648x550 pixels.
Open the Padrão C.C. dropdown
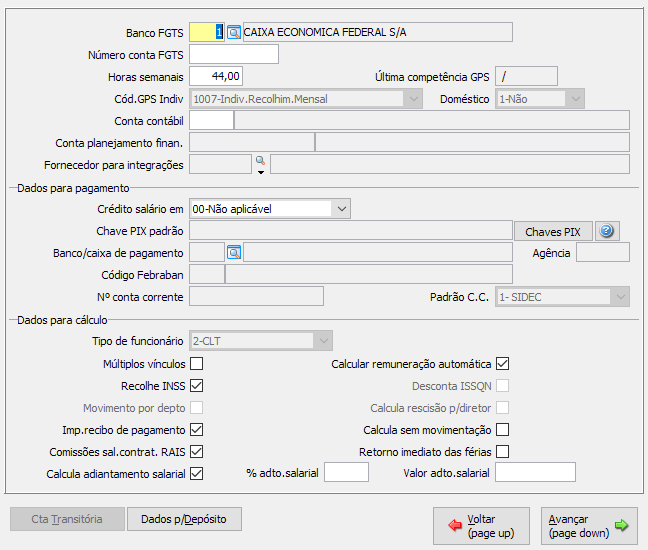click(x=621, y=296)
